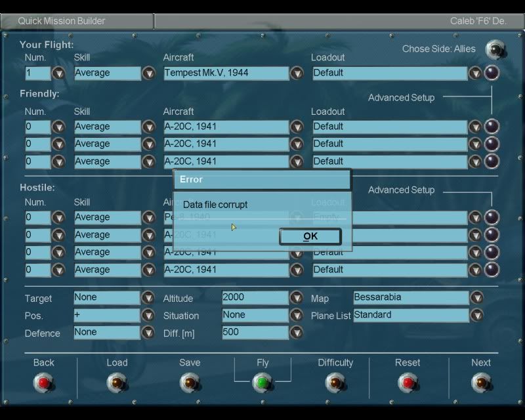Open Num. dropdown in second Friendly row
525x420 pixels.
click(58, 144)
